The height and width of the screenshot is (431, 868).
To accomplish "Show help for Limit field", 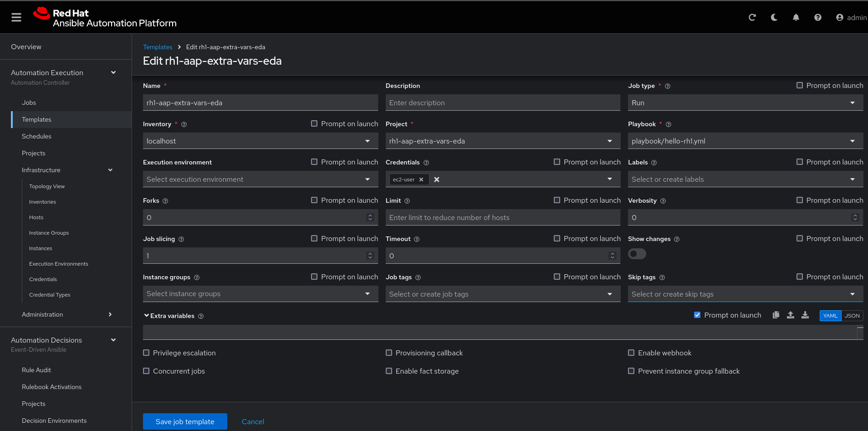I will click(x=407, y=201).
